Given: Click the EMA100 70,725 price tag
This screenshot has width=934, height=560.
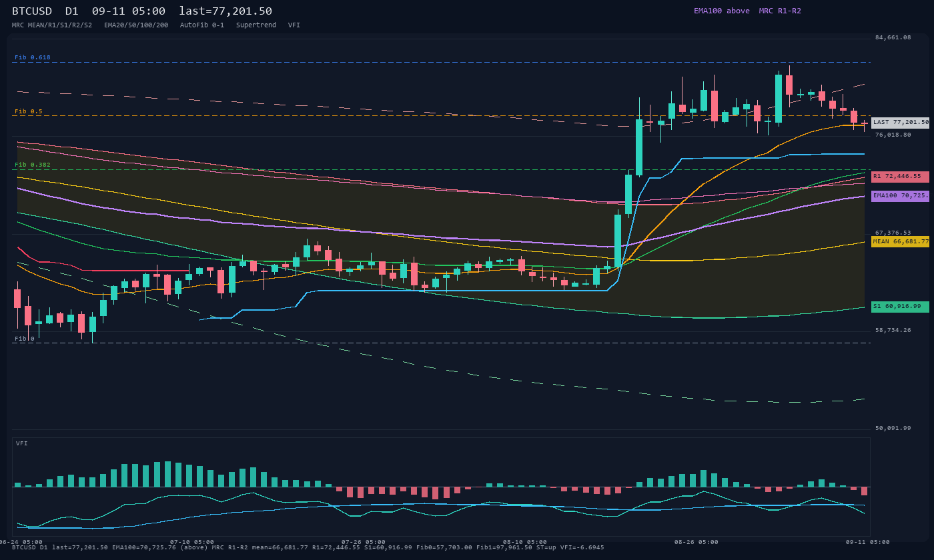Looking at the screenshot, I should pos(900,196).
